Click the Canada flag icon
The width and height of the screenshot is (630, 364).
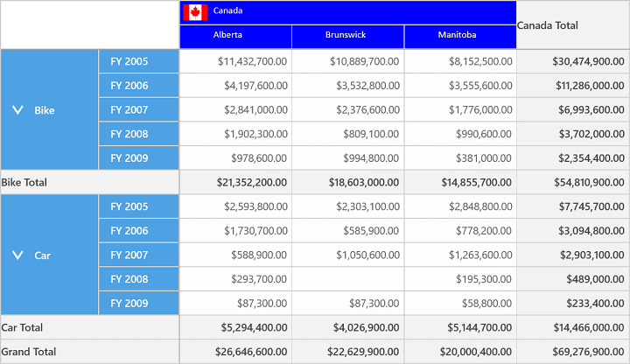click(195, 12)
